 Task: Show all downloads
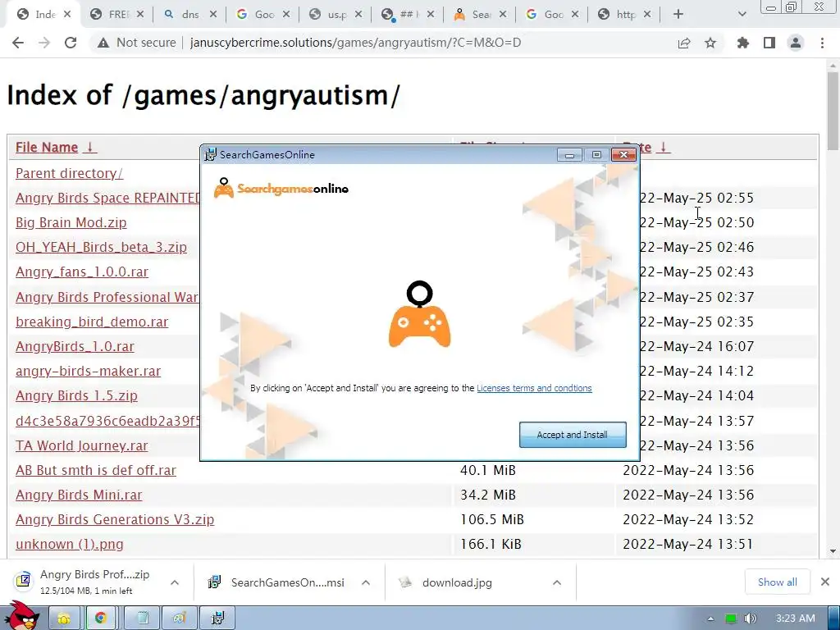click(x=778, y=582)
